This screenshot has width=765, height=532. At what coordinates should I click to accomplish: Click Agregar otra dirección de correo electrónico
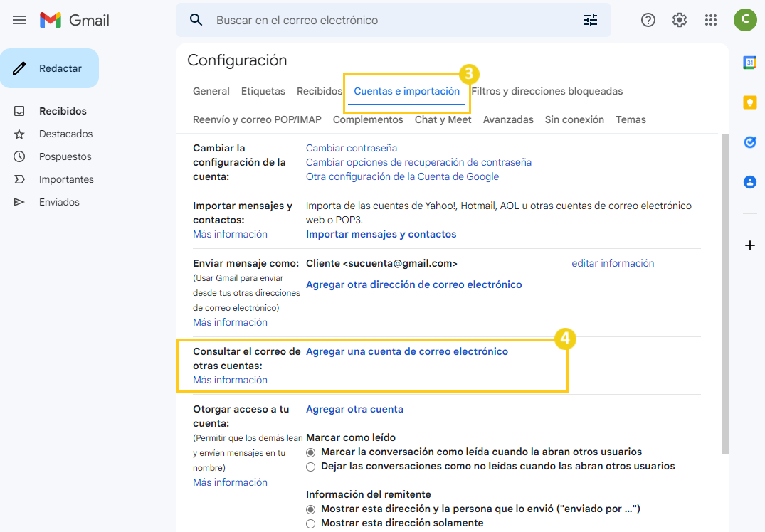tap(413, 284)
